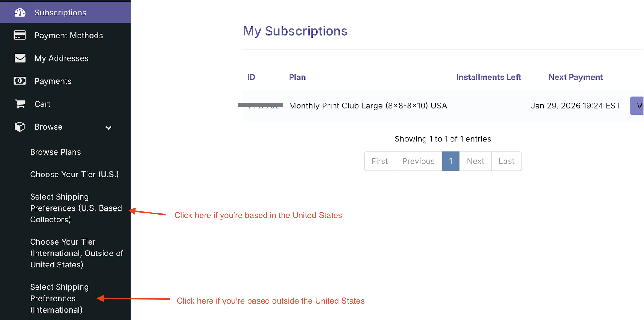
Task: Click the Subscriptions dashboard icon
Action: click(x=20, y=13)
